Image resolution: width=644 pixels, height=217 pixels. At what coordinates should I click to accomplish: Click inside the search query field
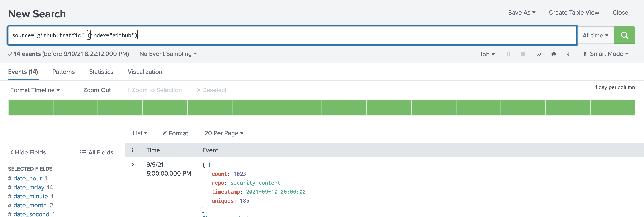[x=300, y=35]
